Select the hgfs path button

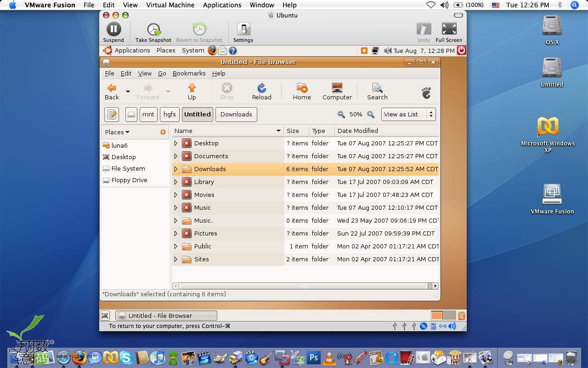click(170, 115)
